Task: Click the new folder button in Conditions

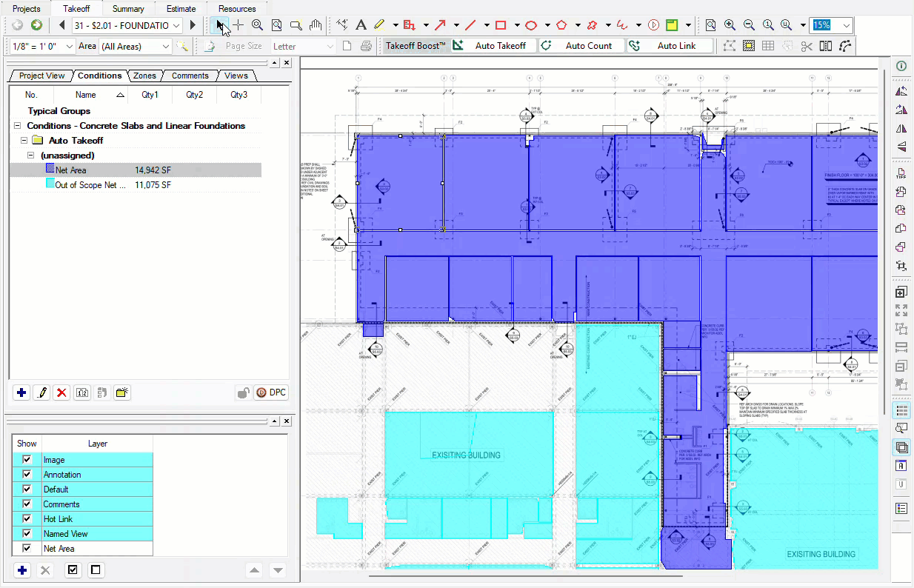Action: point(122,392)
